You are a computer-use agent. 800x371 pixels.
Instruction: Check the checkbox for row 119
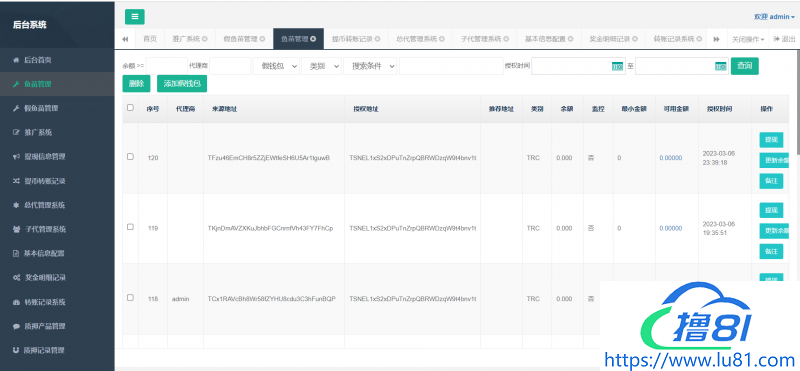pos(130,227)
